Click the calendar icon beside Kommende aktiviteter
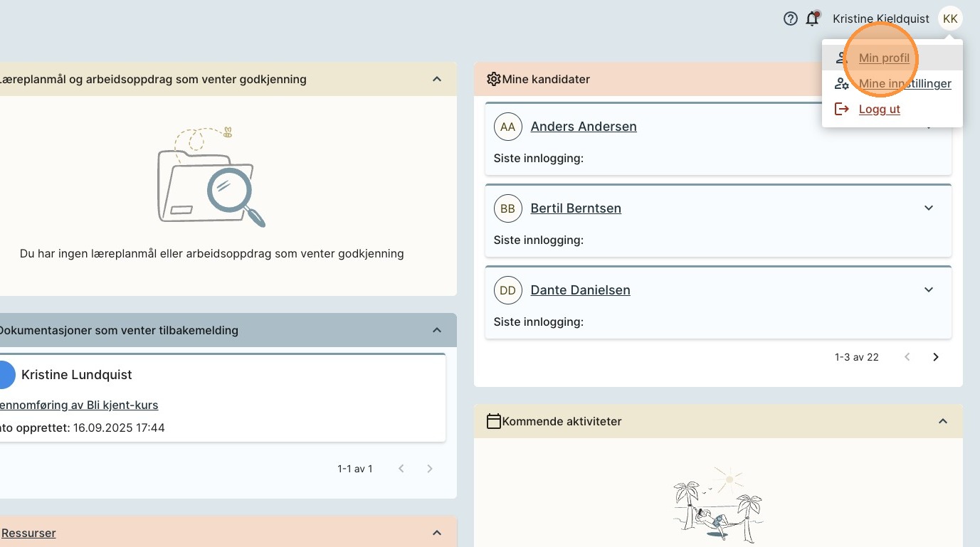 coord(493,422)
